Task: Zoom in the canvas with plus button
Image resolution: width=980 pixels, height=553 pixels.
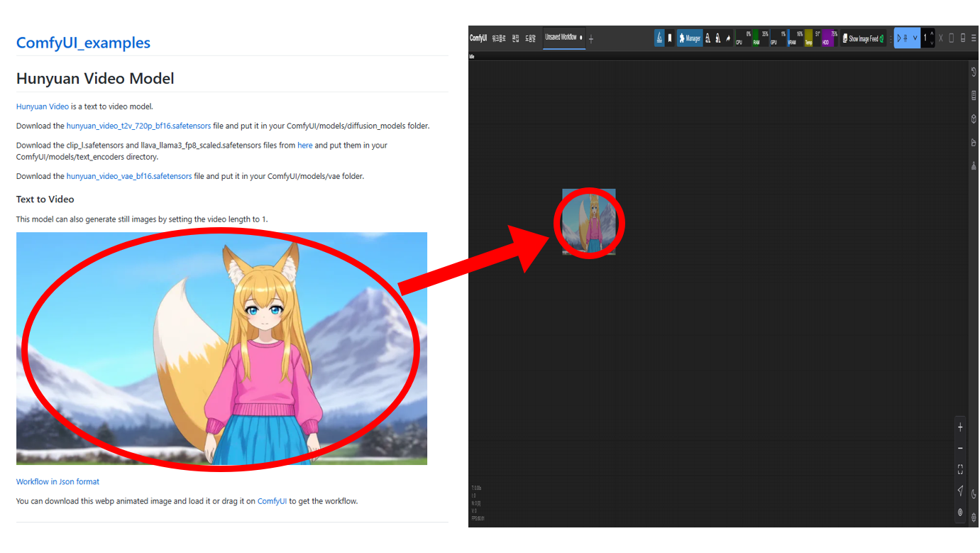Action: click(x=960, y=427)
